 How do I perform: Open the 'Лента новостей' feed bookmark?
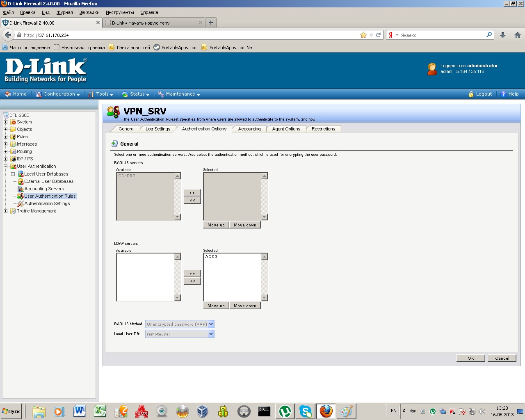tap(129, 48)
